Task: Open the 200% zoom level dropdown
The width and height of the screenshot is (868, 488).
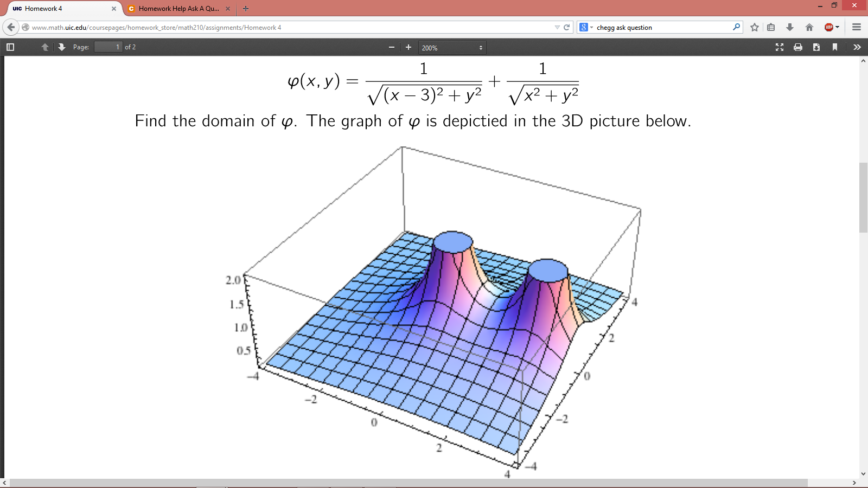Action: point(452,47)
